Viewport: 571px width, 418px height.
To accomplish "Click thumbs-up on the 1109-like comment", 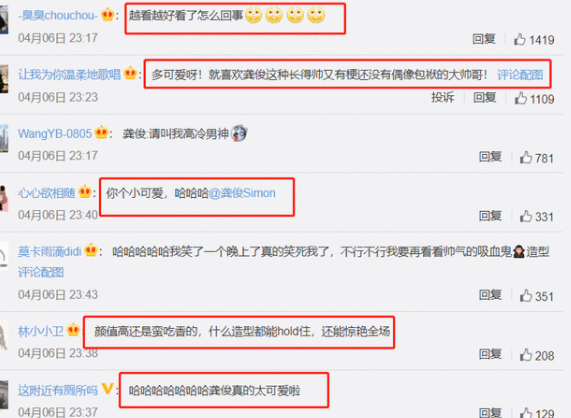I will (521, 98).
